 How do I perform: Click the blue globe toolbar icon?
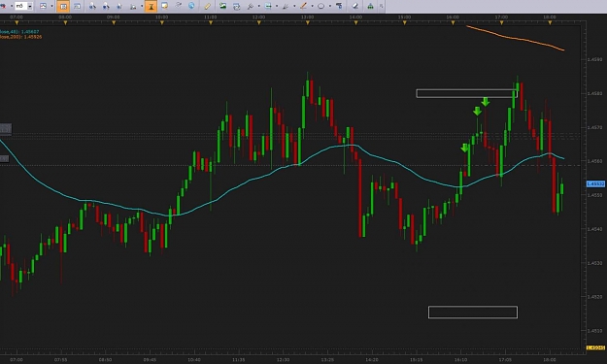click(191, 6)
